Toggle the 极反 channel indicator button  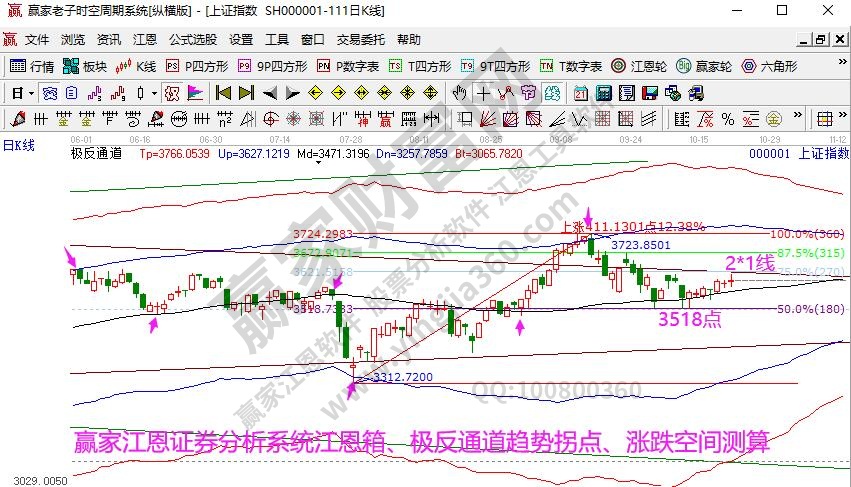[x=170, y=93]
